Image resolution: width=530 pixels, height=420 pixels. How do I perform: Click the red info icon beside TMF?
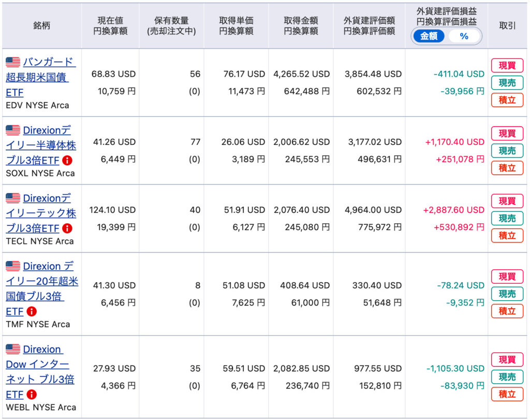tap(32, 311)
